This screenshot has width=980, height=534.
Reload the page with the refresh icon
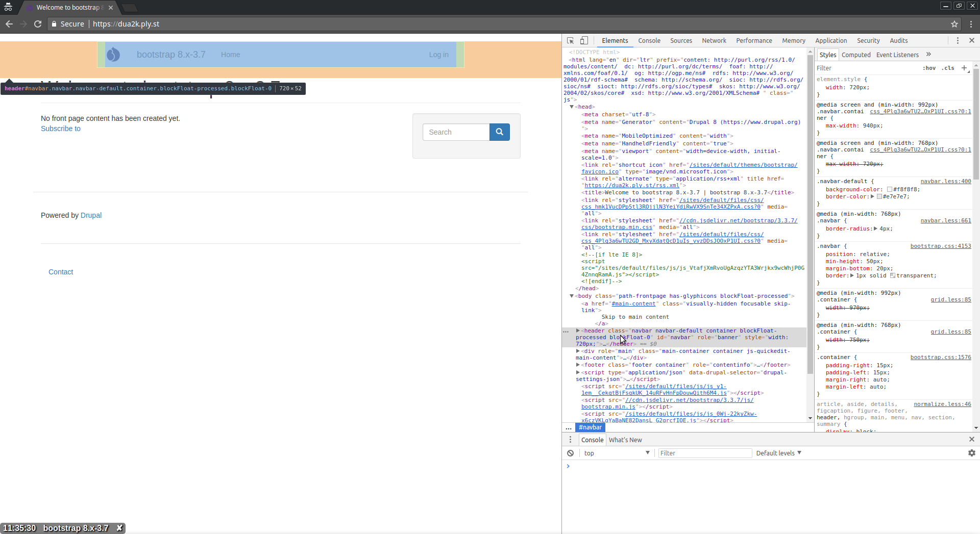(x=38, y=24)
